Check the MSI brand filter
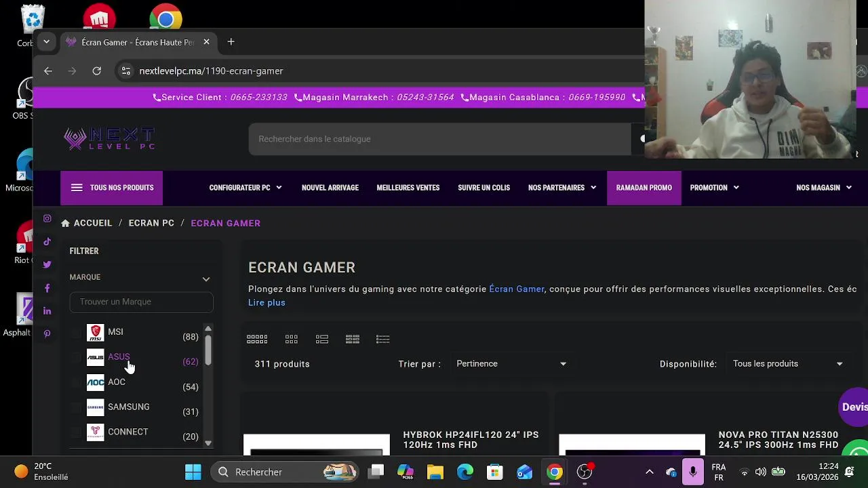This screenshot has width=868, height=488. coord(76,332)
